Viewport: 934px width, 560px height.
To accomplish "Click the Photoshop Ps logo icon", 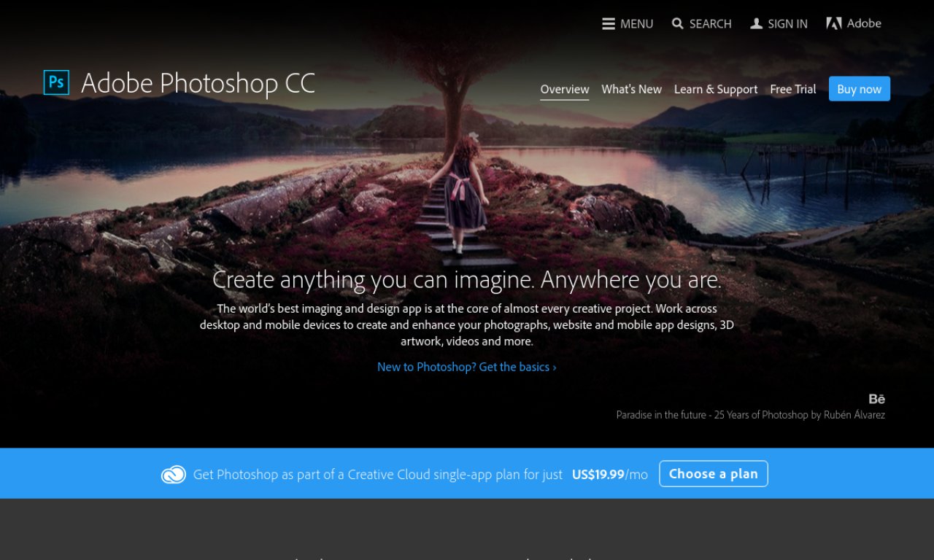I will click(x=56, y=83).
